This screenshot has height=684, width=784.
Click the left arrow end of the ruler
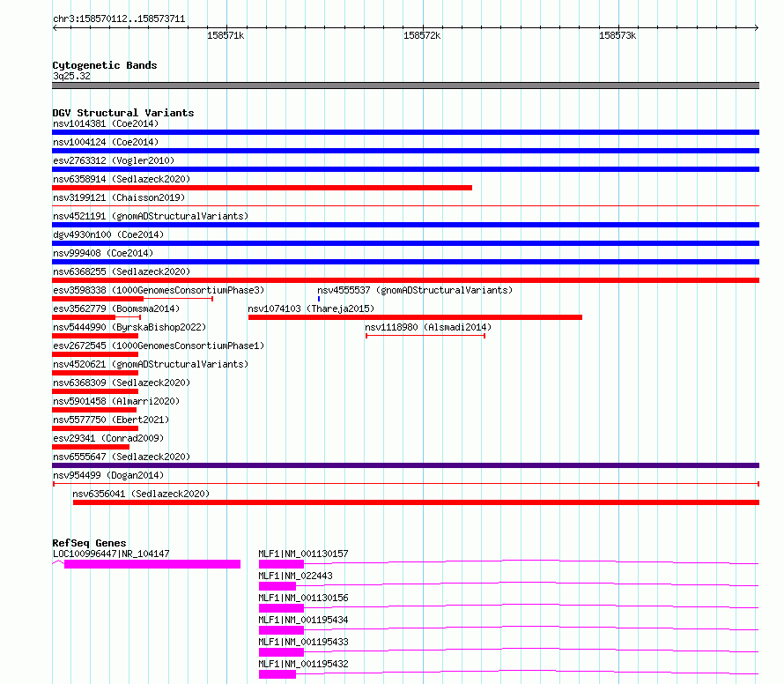tap(55, 28)
